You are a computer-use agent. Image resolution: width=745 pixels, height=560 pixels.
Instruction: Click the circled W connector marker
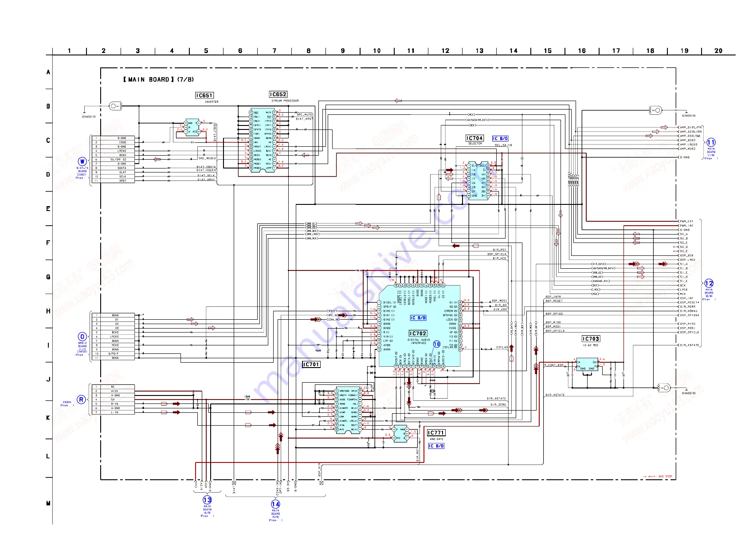click(x=82, y=161)
